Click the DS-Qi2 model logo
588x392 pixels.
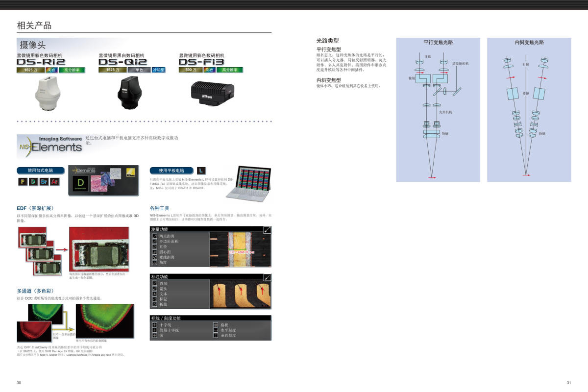point(122,62)
